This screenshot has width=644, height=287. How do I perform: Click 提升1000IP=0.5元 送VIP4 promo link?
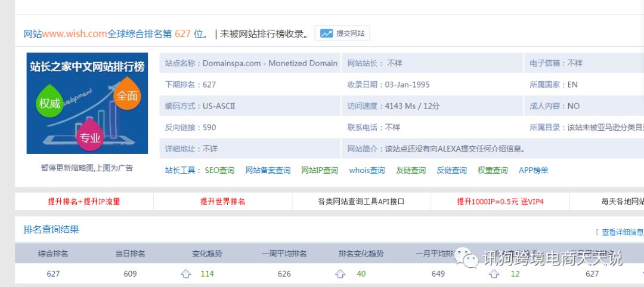click(x=500, y=202)
